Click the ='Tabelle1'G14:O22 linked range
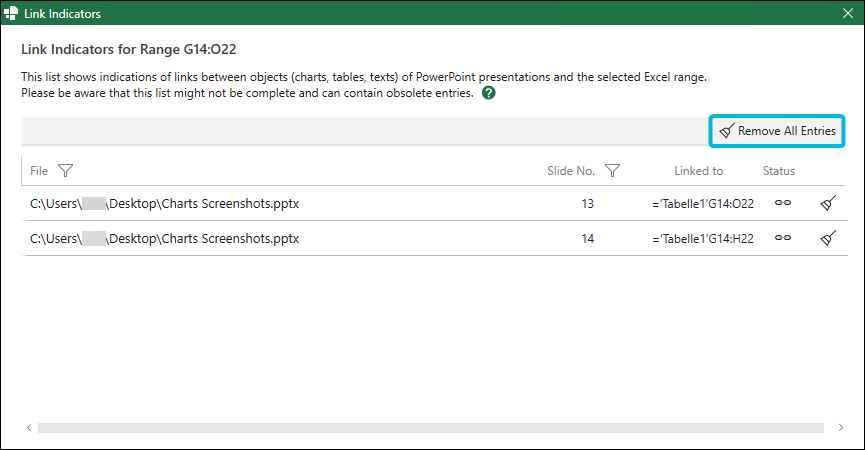The width and height of the screenshot is (865, 450). [703, 203]
